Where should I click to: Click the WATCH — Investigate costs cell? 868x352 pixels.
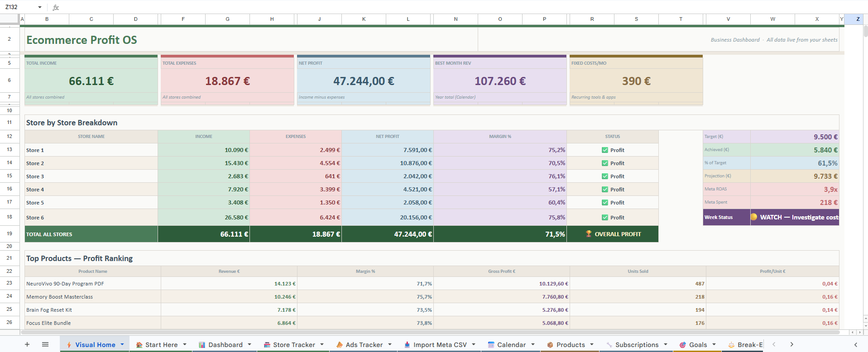click(795, 217)
